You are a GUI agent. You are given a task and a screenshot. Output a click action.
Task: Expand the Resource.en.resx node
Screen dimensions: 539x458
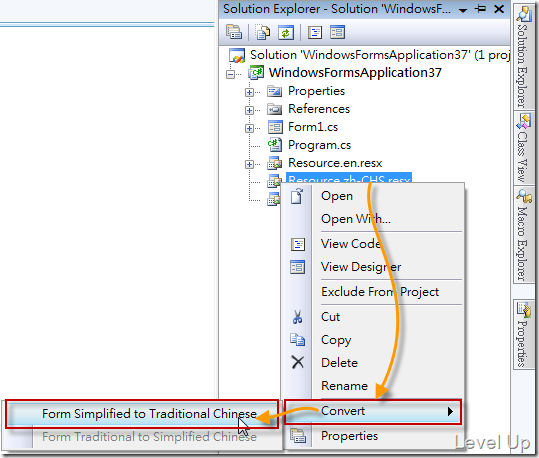[250, 164]
